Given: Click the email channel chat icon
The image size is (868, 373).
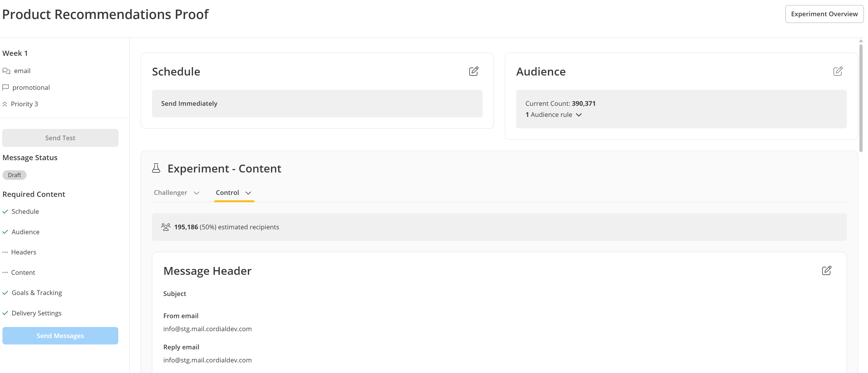Looking at the screenshot, I should (x=6, y=71).
